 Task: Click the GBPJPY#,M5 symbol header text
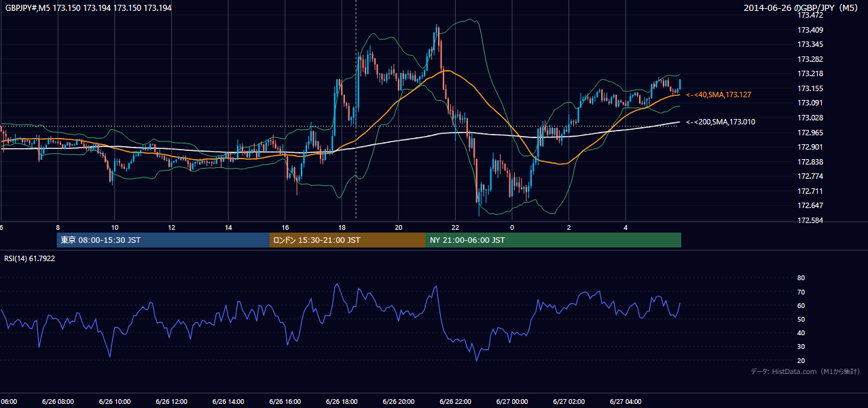coord(88,7)
